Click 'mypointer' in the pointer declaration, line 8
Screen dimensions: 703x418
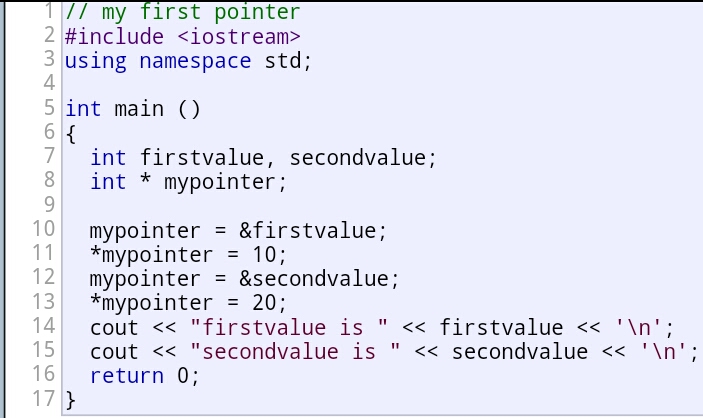(220, 183)
